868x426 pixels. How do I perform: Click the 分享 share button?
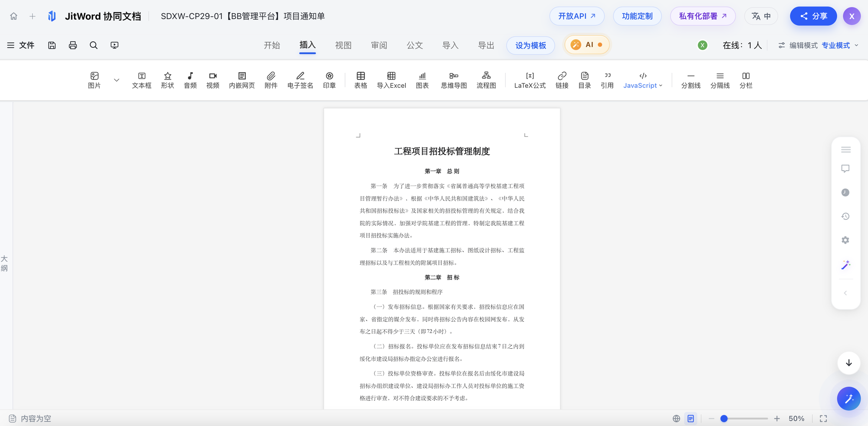point(813,16)
